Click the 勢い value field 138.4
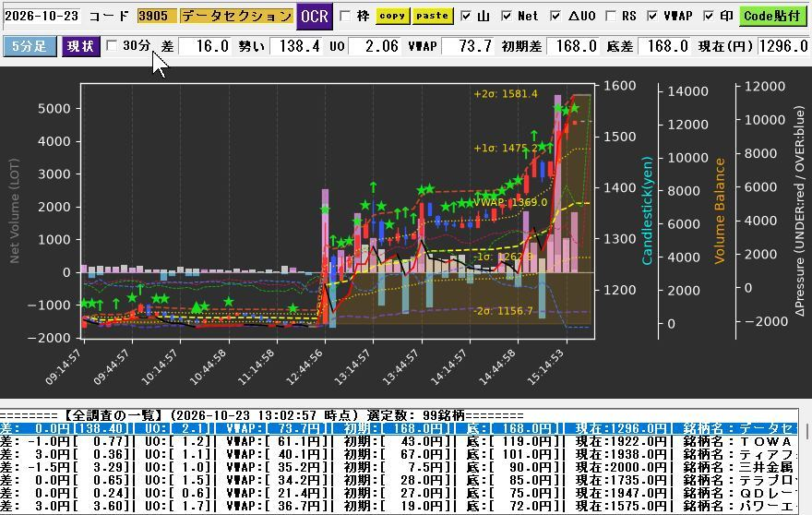This screenshot has width=812, height=515. click(297, 46)
